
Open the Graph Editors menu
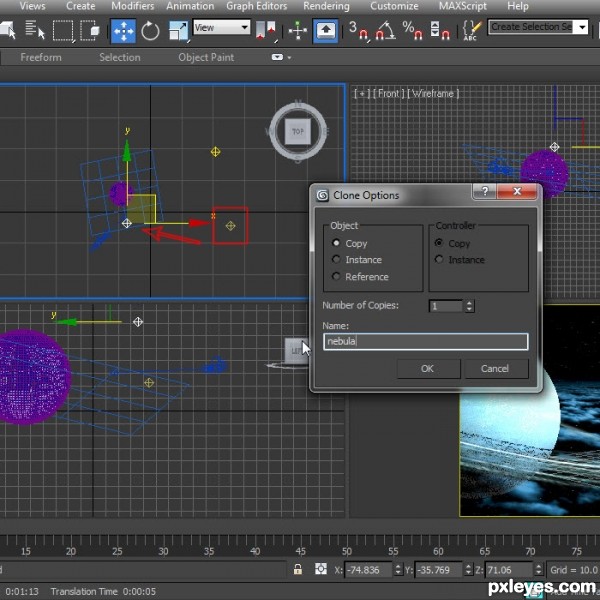point(256,6)
